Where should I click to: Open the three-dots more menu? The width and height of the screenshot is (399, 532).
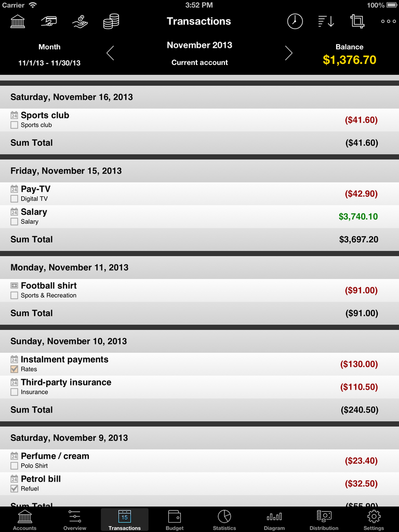[x=389, y=21]
